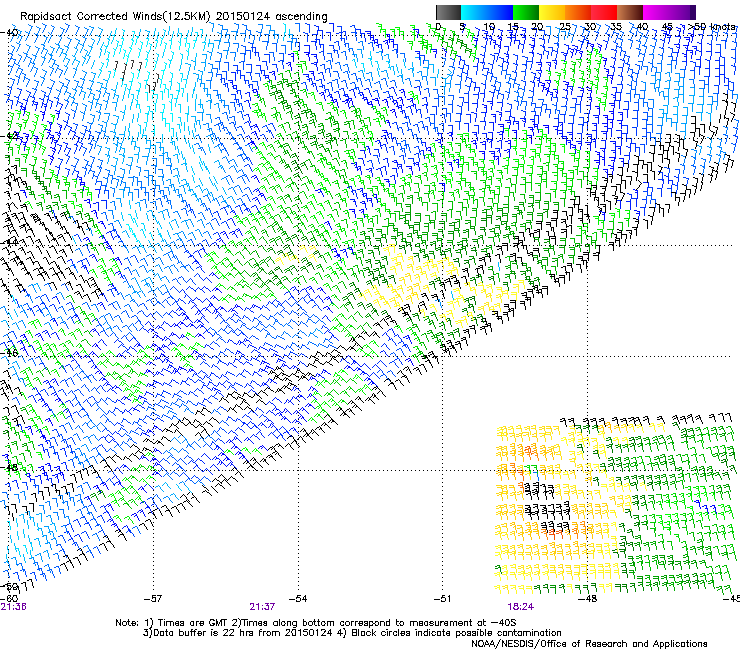Click the '45' legend scale label
Viewport: 740px width, 650px height.
click(667, 27)
